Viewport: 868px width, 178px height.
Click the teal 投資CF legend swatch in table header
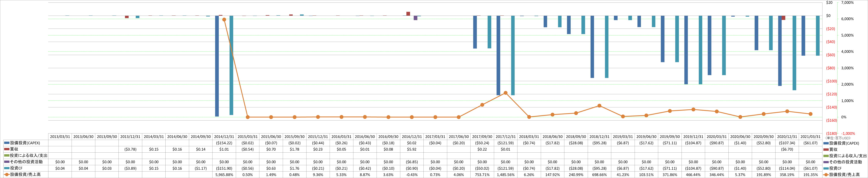point(7,168)
